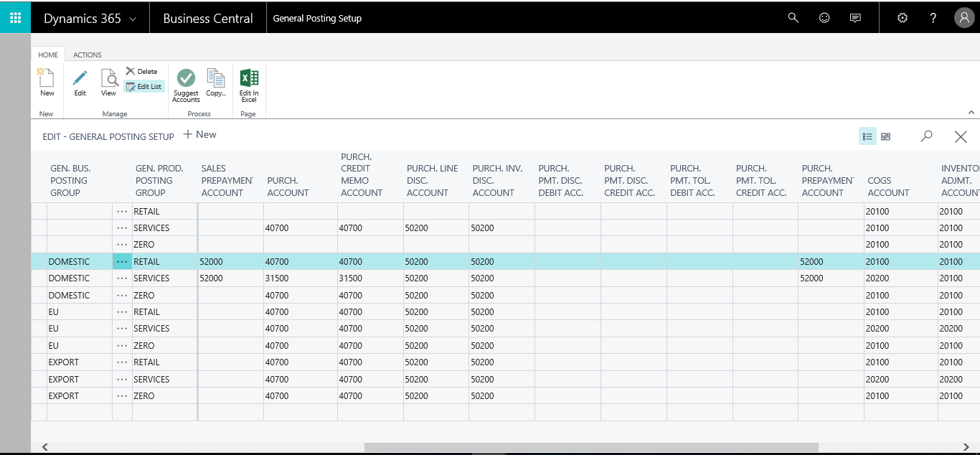The image size is (980, 455).
Task: Click Purch. Credit Memo Account header
Action: click(362, 174)
